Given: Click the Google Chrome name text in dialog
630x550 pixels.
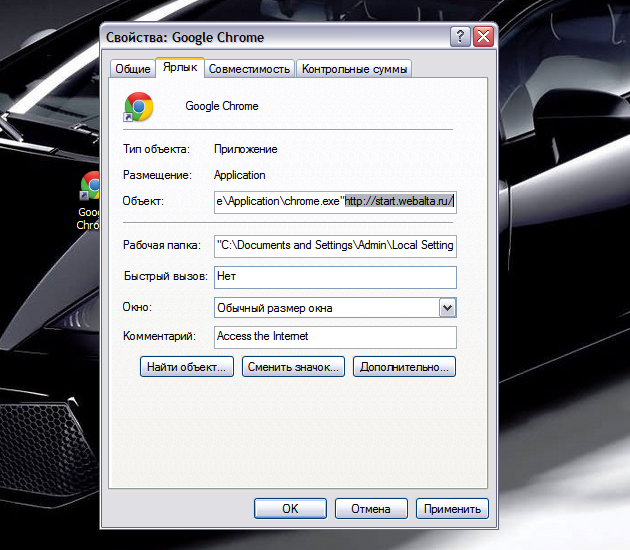Looking at the screenshot, I should pyautogui.click(x=222, y=106).
